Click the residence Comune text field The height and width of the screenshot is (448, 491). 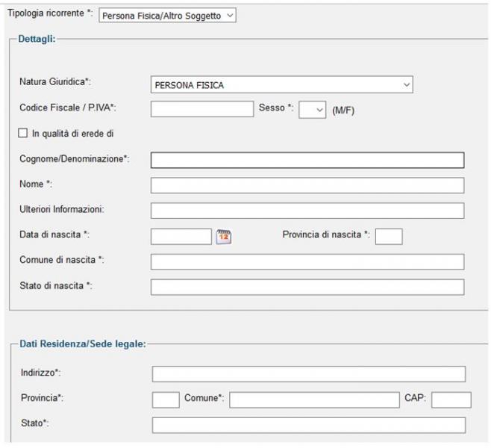point(314,399)
